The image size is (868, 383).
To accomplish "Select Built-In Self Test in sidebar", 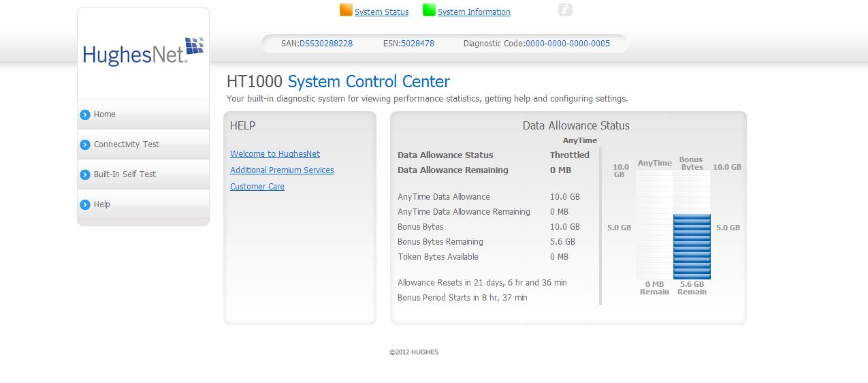I will 125,174.
